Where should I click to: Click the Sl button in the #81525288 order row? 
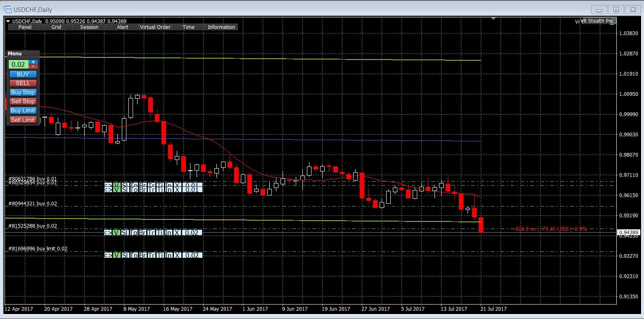click(125, 233)
